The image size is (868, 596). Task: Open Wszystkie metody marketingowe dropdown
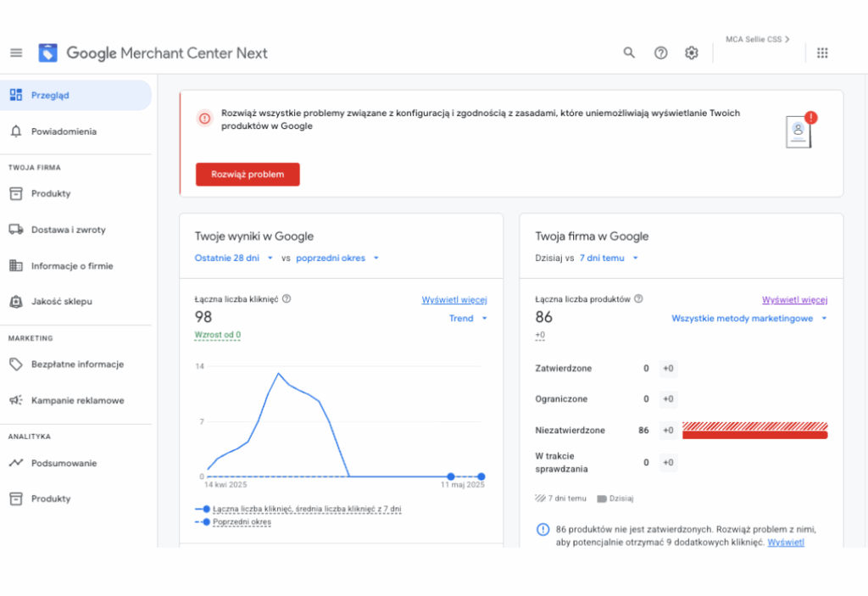coord(748,319)
